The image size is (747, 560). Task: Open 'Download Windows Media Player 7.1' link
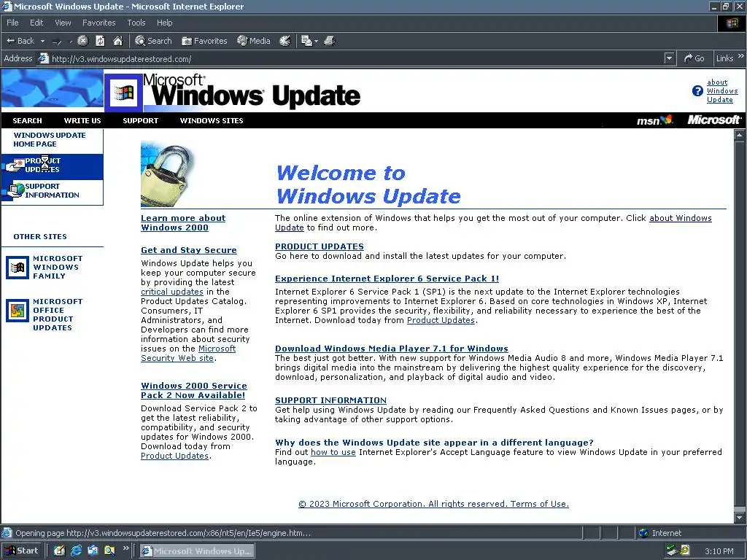tap(392, 348)
